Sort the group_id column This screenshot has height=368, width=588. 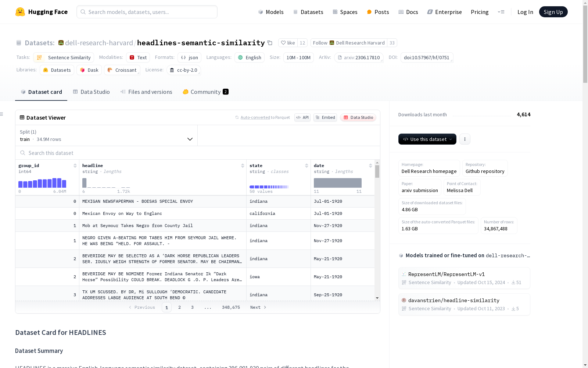point(75,166)
